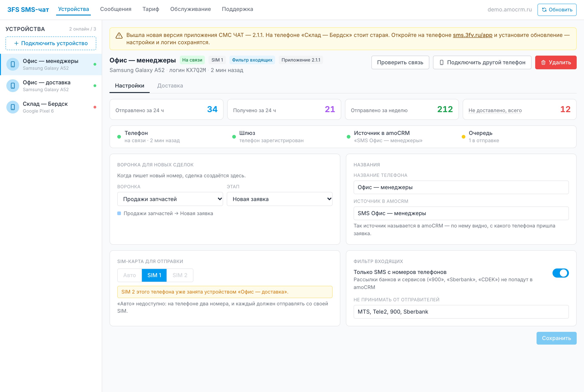Click the Не доставлено, всего stat card
584x392 pixels.
519,109
